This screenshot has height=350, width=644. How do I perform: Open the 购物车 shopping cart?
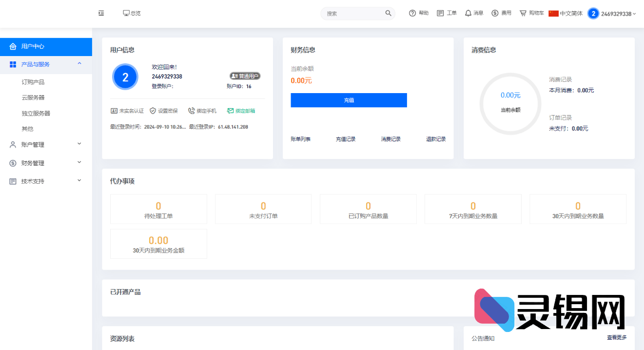point(523,13)
